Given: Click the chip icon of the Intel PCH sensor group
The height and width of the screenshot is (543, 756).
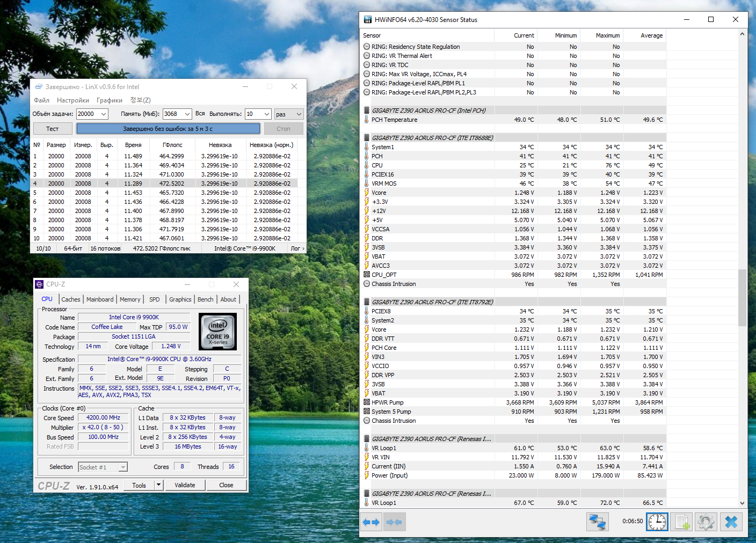Looking at the screenshot, I should [367, 111].
